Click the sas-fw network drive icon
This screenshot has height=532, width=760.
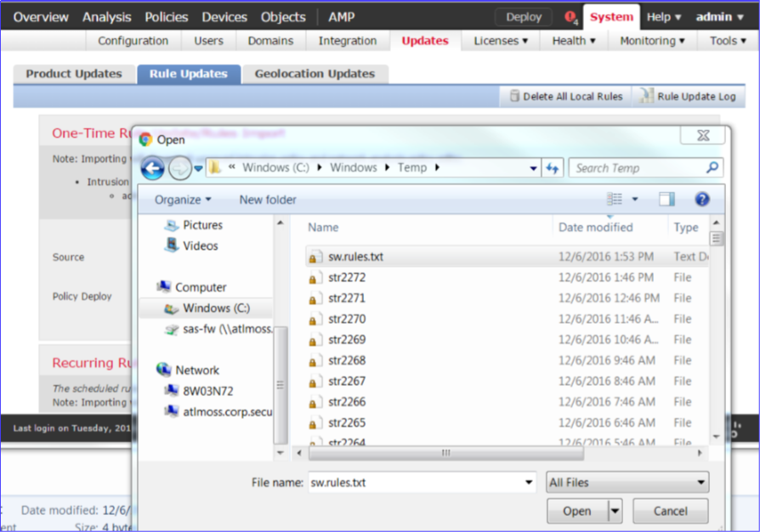172,330
